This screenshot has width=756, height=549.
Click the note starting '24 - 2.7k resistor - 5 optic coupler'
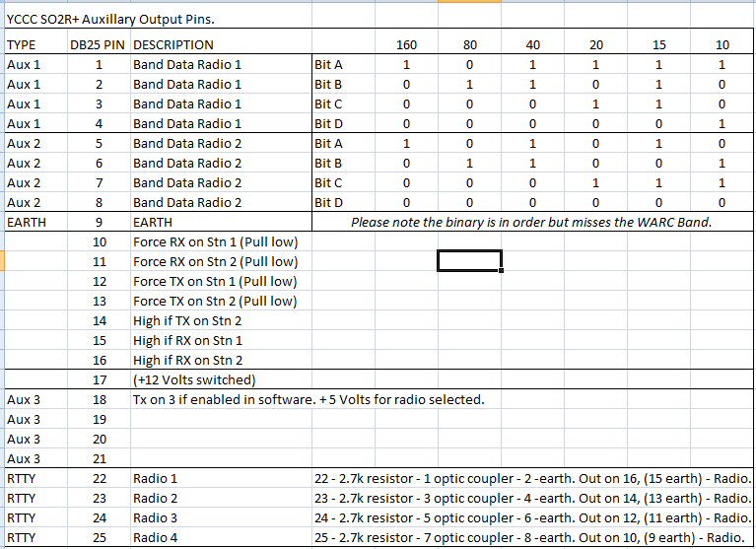533,518
